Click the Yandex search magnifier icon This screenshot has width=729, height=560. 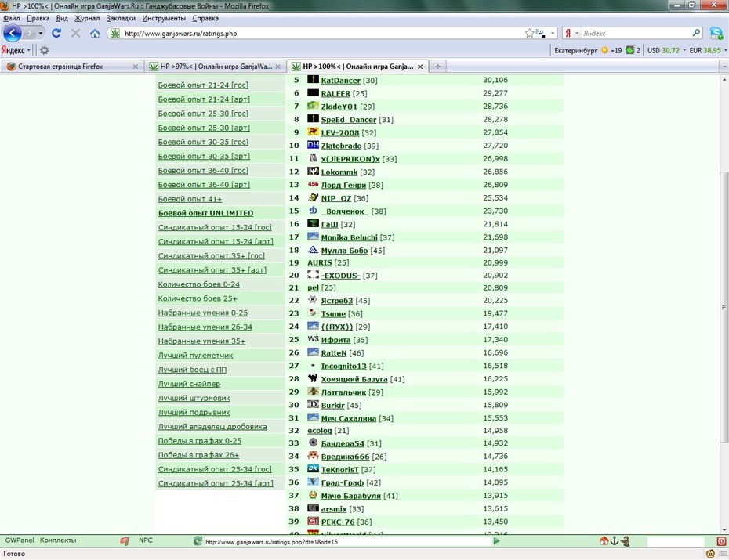[x=696, y=33]
